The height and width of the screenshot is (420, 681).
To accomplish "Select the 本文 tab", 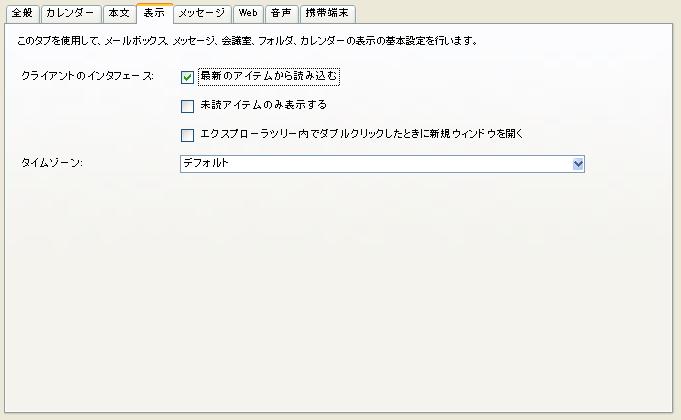I will (x=119, y=13).
